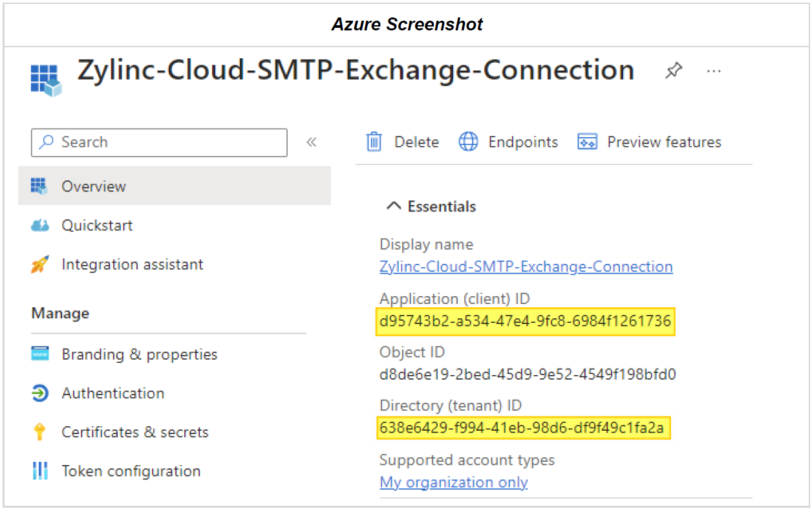Screen dimensions: 812x509
Task: Click the Manage section heading
Action: [x=60, y=313]
